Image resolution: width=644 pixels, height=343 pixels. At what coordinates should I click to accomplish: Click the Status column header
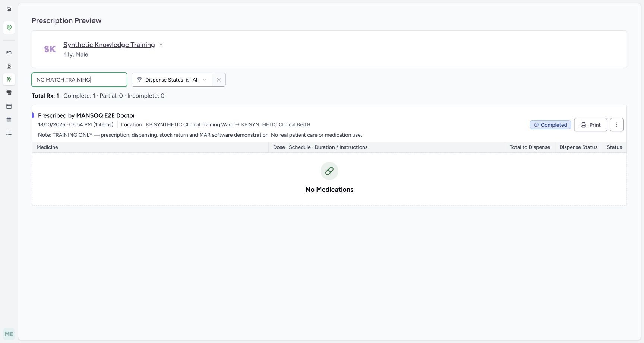(x=614, y=147)
